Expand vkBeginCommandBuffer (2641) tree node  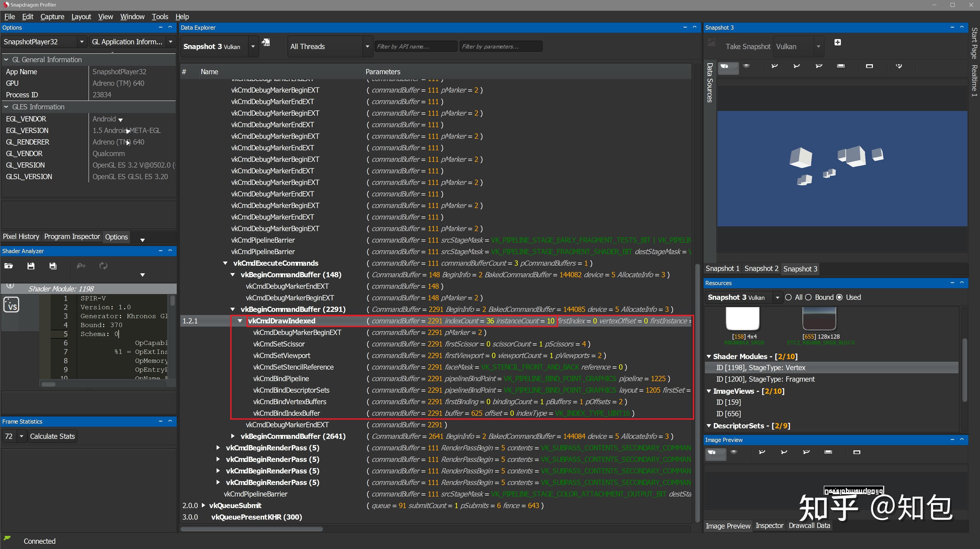tap(233, 436)
